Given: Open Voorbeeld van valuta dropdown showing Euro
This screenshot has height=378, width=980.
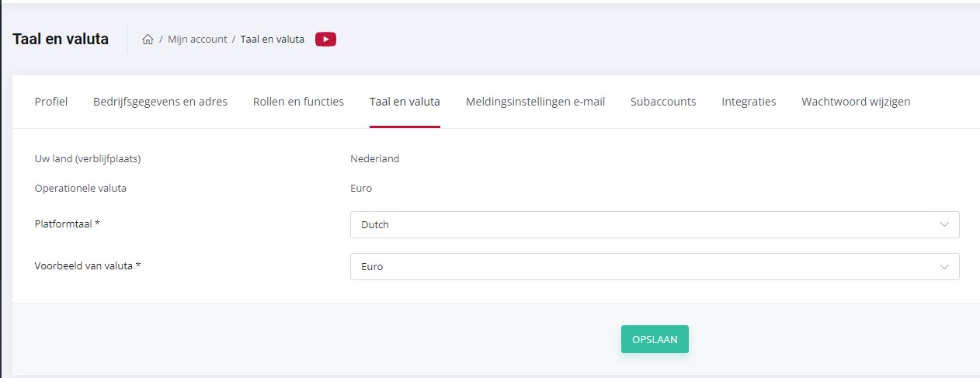Looking at the screenshot, I should click(655, 266).
